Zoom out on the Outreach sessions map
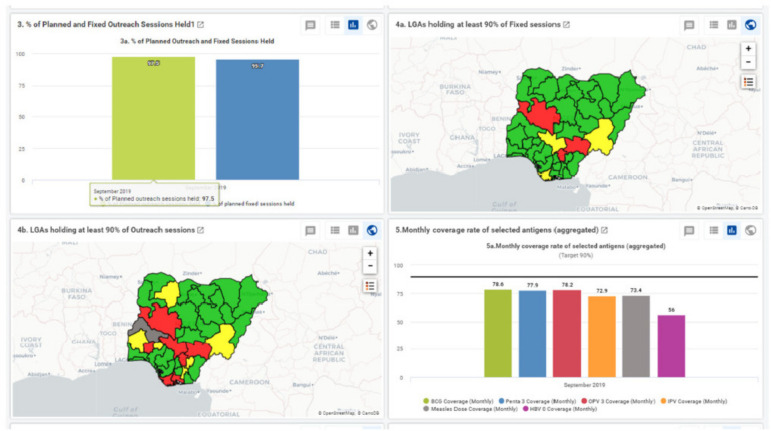This screenshot has width=771, height=431. click(370, 267)
